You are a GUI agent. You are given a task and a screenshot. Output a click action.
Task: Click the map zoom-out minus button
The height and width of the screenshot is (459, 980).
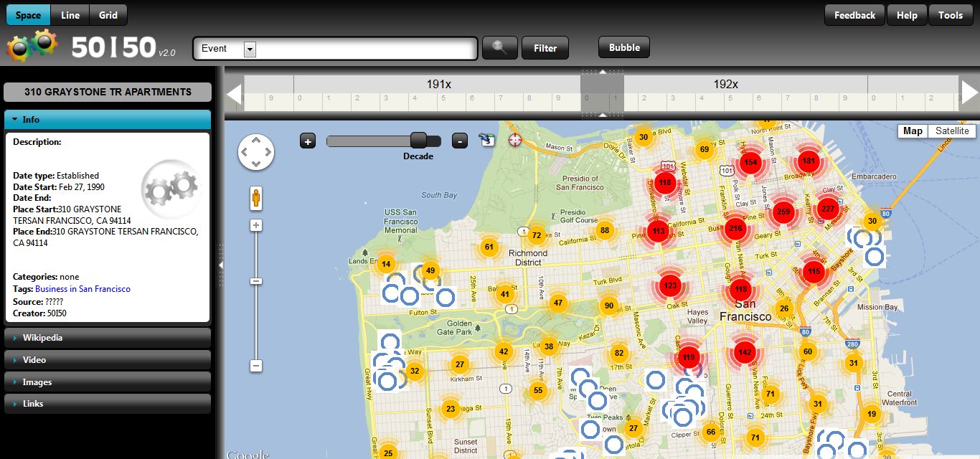pos(255,366)
